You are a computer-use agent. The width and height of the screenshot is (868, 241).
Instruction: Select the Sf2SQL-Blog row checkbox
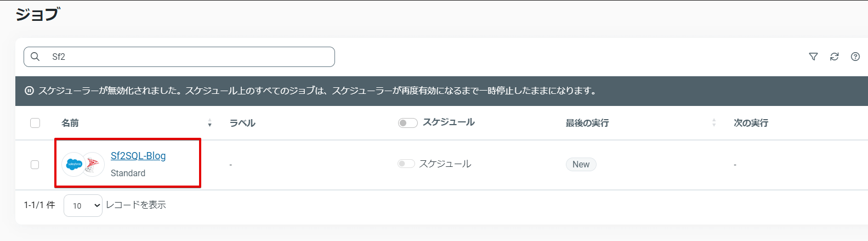tap(35, 165)
